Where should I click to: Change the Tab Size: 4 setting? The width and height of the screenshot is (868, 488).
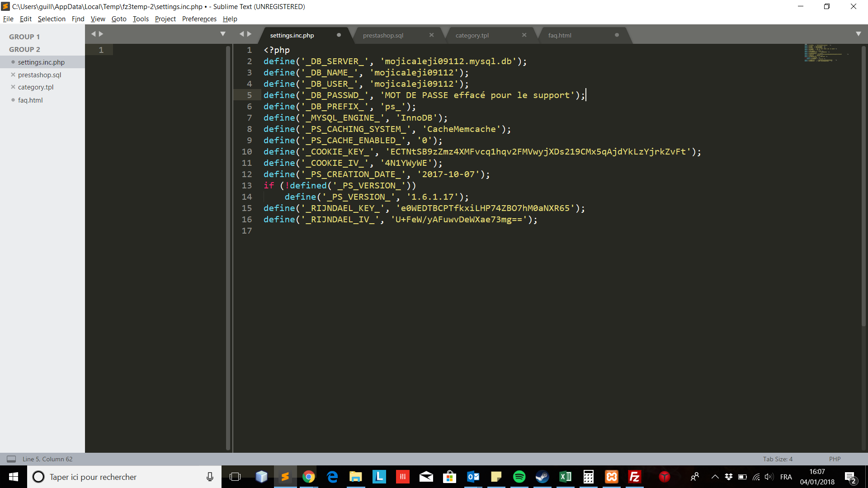click(778, 459)
